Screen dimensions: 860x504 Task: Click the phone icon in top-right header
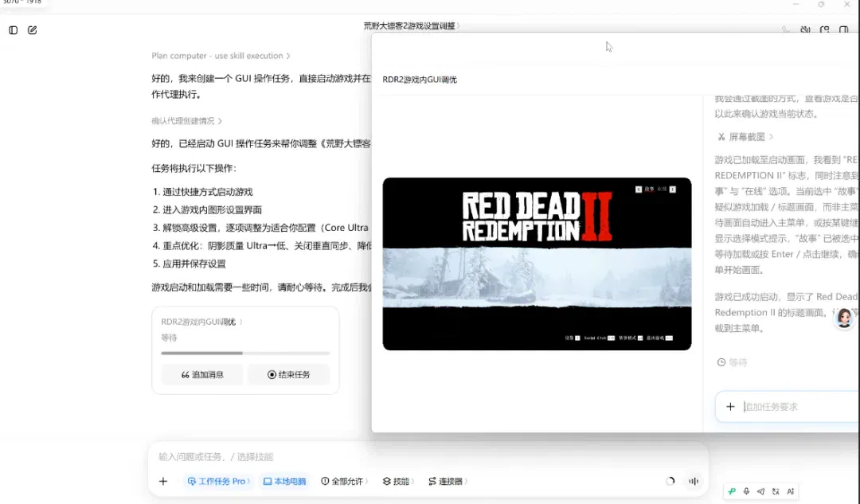(x=786, y=29)
